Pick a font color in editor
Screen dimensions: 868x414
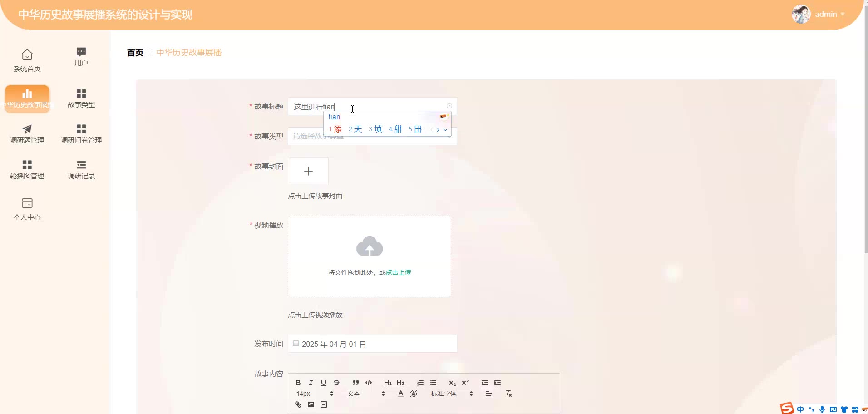tap(400, 394)
